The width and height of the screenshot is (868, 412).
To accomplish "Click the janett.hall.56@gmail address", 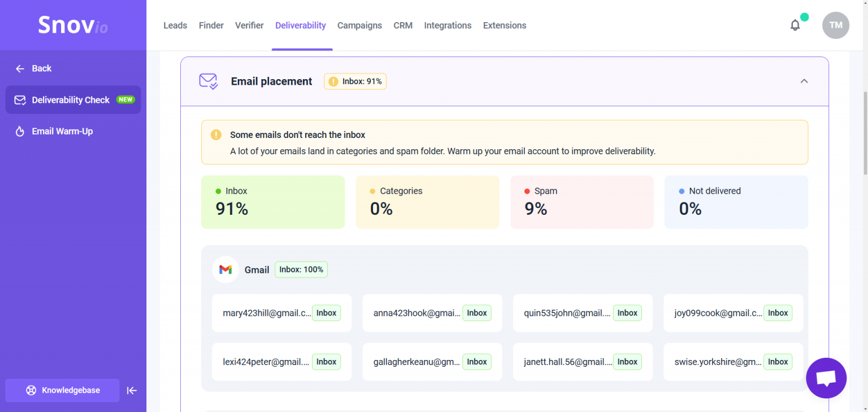I will [567, 362].
